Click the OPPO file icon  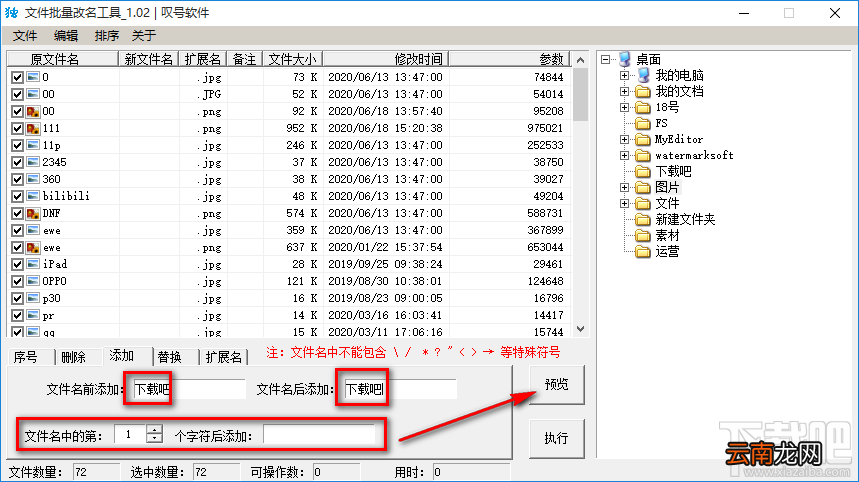pyautogui.click(x=33, y=281)
